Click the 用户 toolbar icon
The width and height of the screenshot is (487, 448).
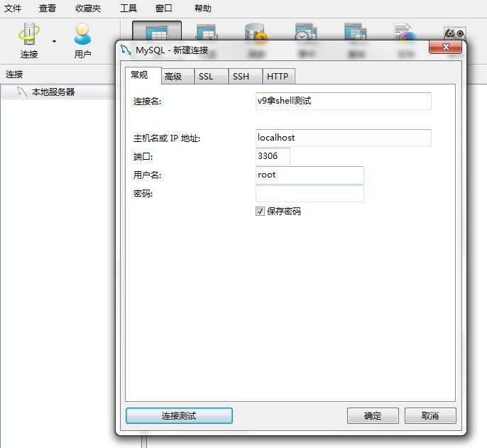(82, 40)
